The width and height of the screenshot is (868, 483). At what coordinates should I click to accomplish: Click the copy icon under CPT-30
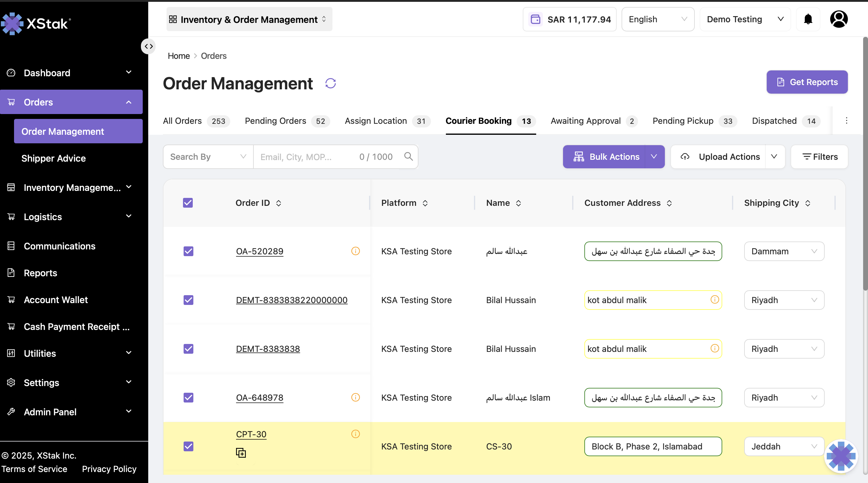coord(241,453)
